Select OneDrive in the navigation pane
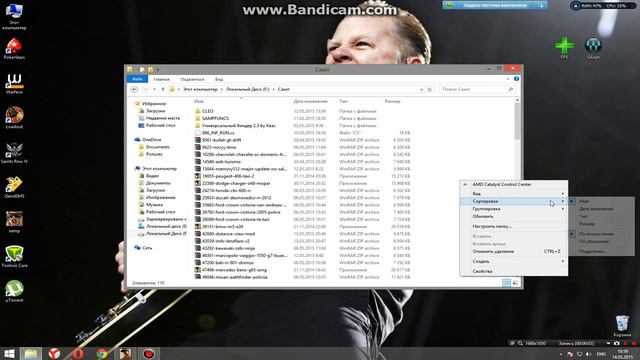This screenshot has width=640, height=360. [151, 140]
